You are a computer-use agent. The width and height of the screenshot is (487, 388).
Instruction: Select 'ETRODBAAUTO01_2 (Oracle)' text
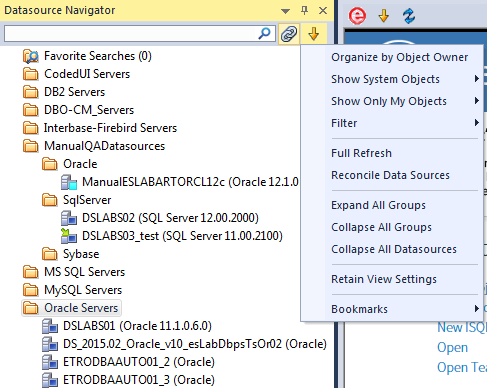[139, 362]
